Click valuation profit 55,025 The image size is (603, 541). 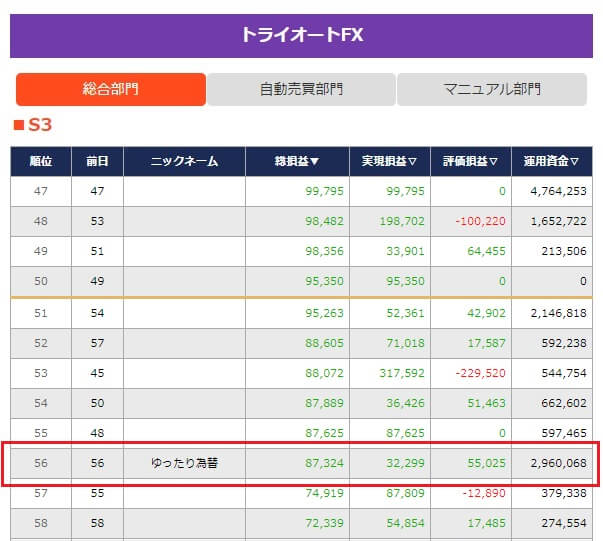(x=486, y=463)
